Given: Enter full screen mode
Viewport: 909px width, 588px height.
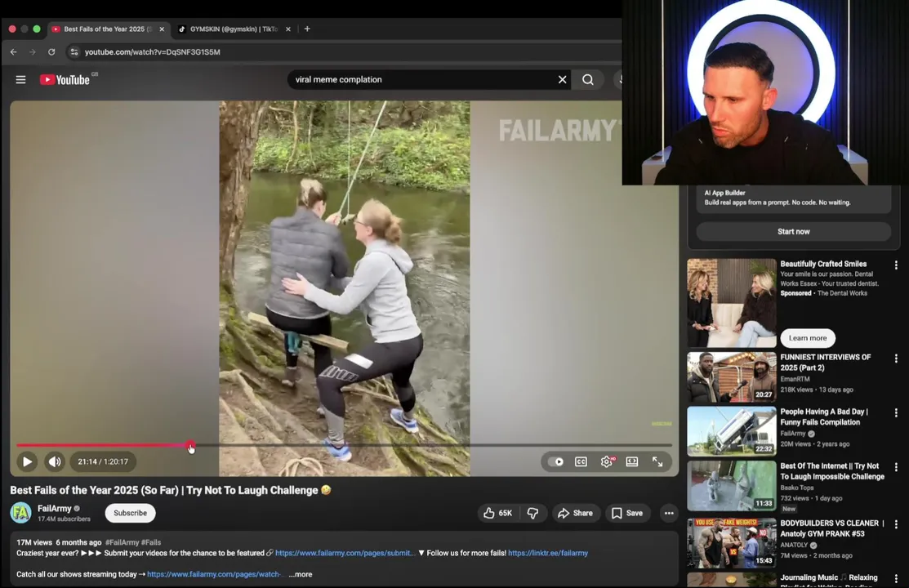Looking at the screenshot, I should tap(657, 461).
